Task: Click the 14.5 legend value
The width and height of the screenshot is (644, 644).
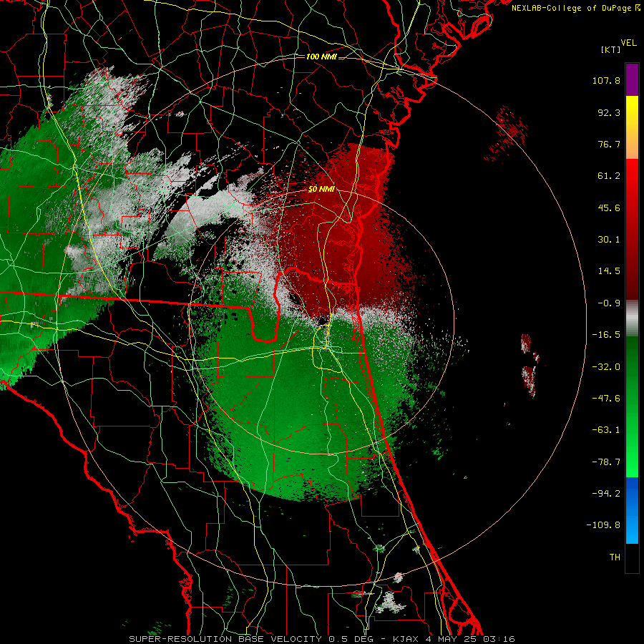Action: 609,271
